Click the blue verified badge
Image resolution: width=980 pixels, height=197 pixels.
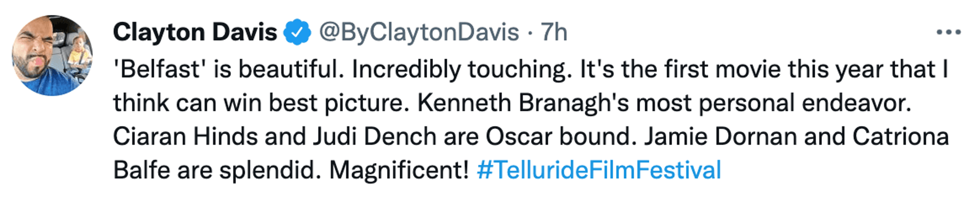click(x=297, y=32)
